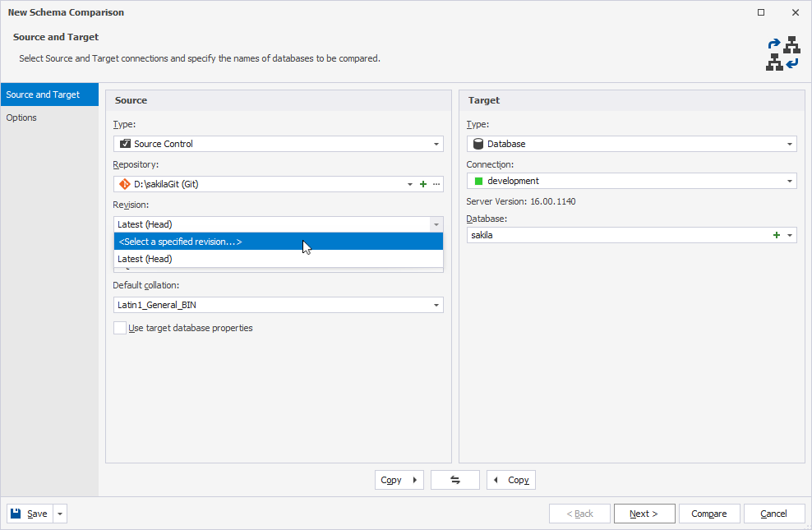Open the Default collation dropdown
812x530 pixels.
[x=436, y=304]
